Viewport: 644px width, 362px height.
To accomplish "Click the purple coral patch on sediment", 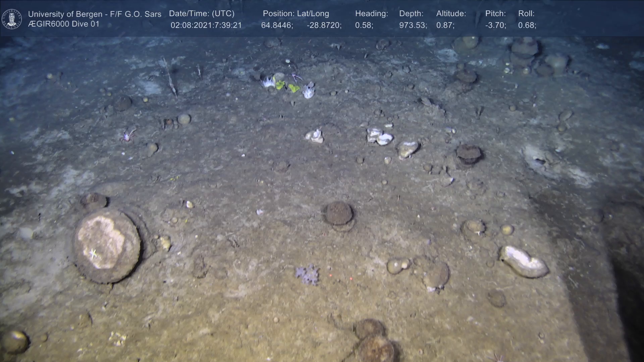I will pos(307,274).
